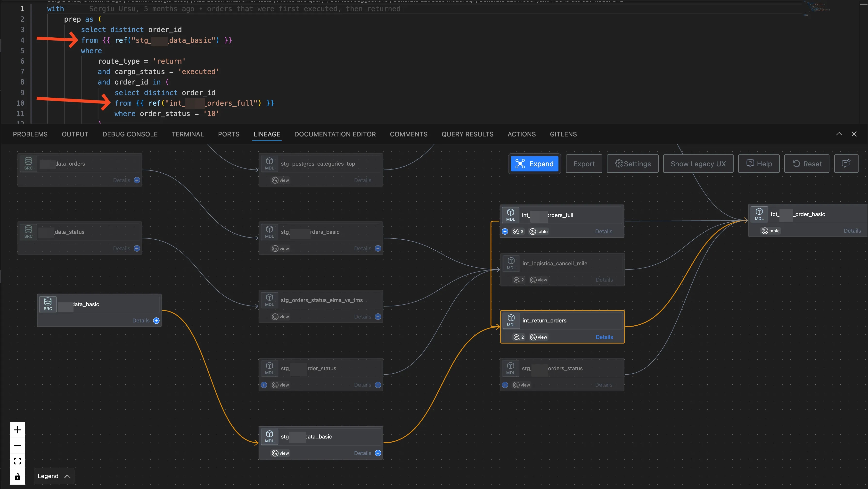Click tests badge on int orders_full node
Viewport: 868px width, 489px height.
518,231
